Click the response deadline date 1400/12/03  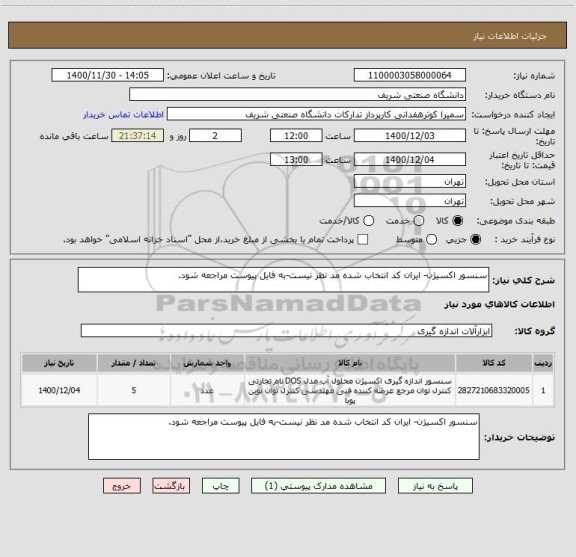(410, 136)
